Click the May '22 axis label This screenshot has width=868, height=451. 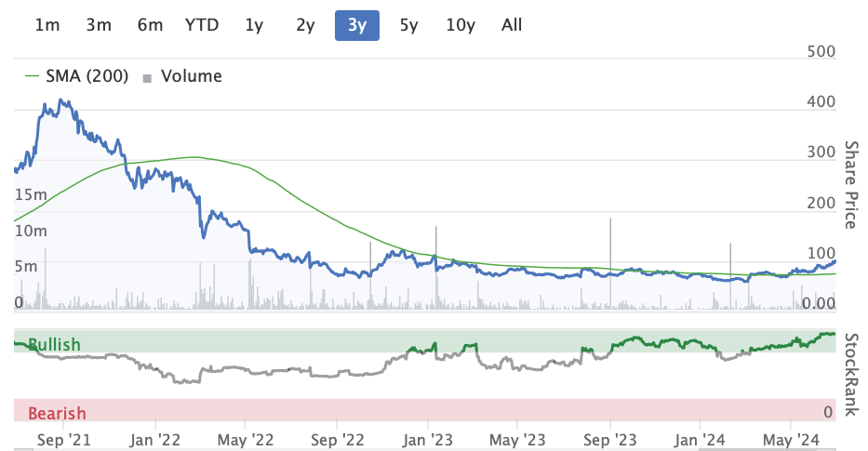pyautogui.click(x=246, y=440)
